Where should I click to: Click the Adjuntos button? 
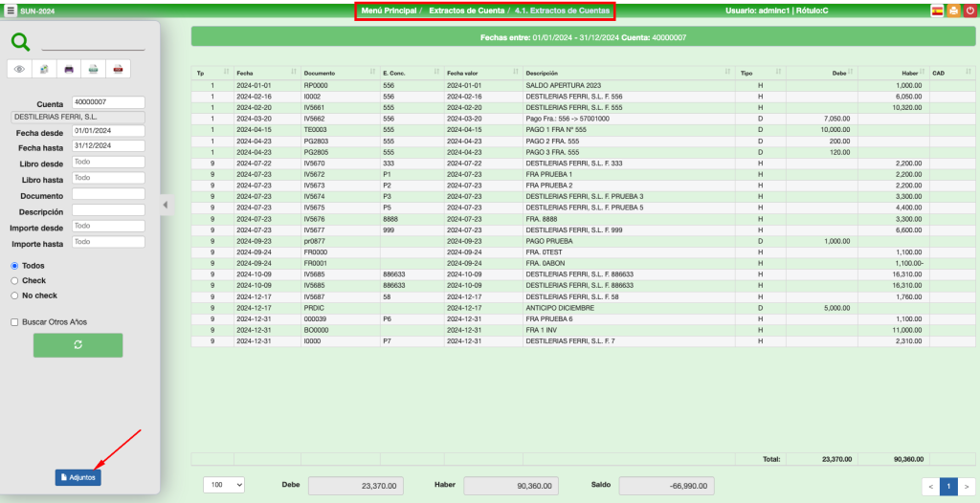tap(78, 476)
